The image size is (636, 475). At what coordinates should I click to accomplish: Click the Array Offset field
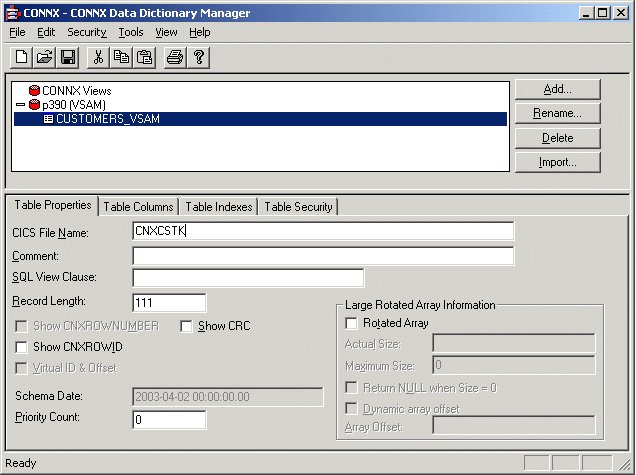(x=514, y=426)
